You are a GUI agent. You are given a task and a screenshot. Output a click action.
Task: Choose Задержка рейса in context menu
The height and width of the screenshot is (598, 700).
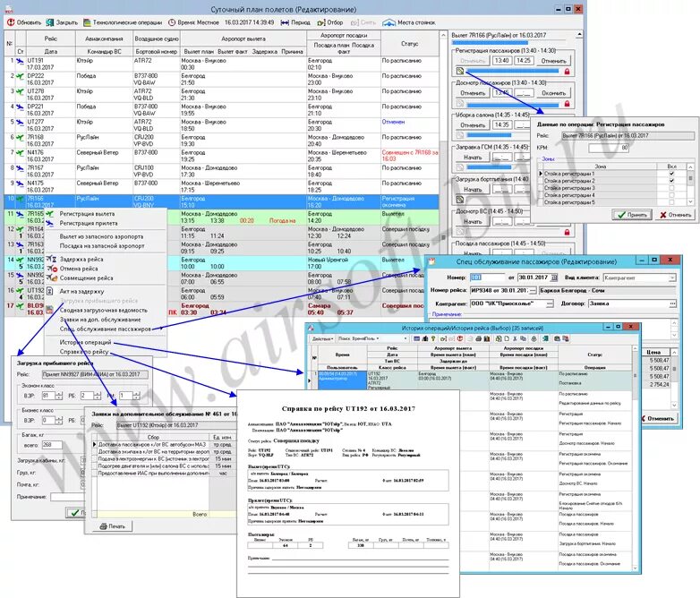click(x=81, y=259)
